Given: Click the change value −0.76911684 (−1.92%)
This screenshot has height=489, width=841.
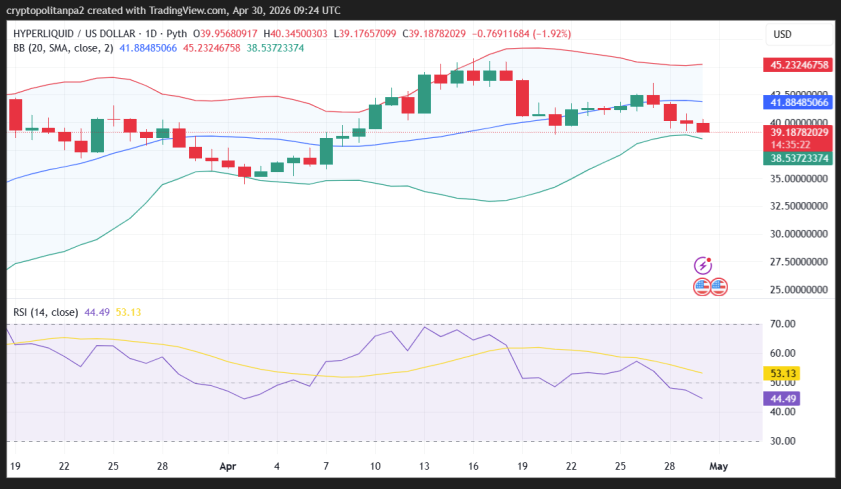Looking at the screenshot, I should [521, 34].
